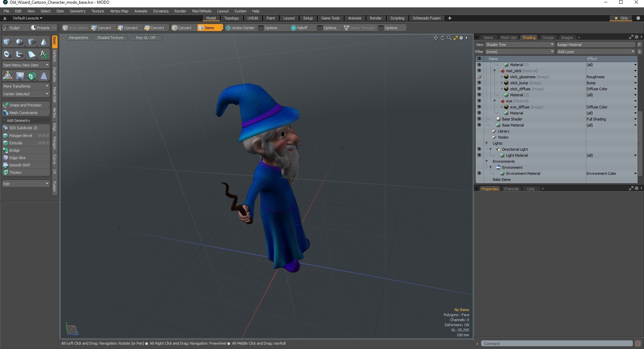Click the Items selection mode button
The image size is (644, 349).
(210, 28)
